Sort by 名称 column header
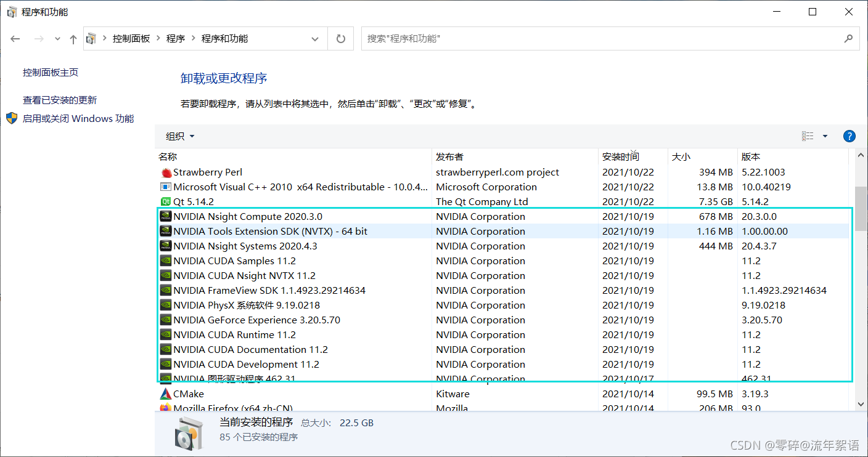The image size is (868, 457). [x=293, y=157]
